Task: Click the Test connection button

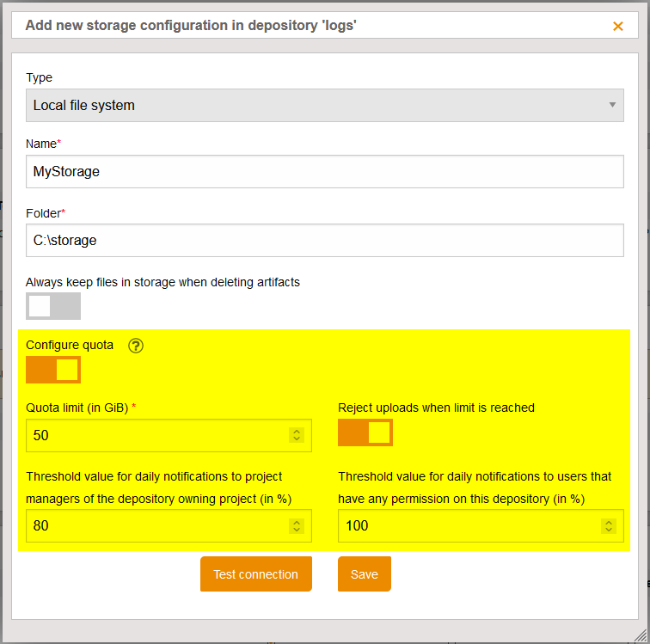Action: [255, 574]
